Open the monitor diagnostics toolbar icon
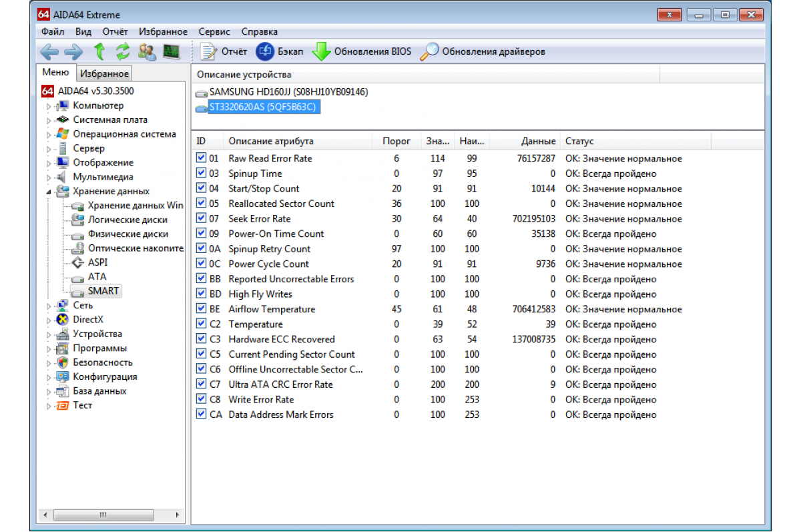801x532 pixels. click(x=172, y=51)
